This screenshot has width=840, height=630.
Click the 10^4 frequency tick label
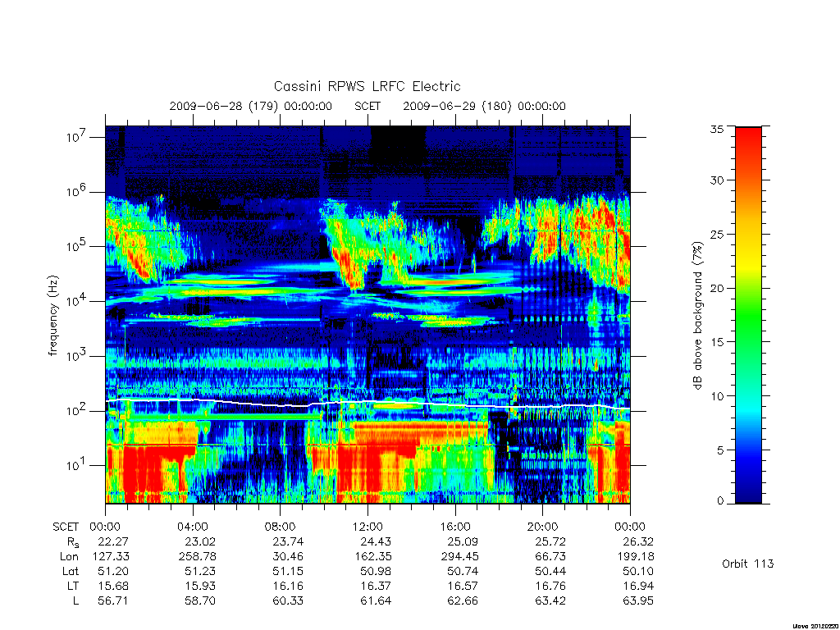click(x=77, y=301)
